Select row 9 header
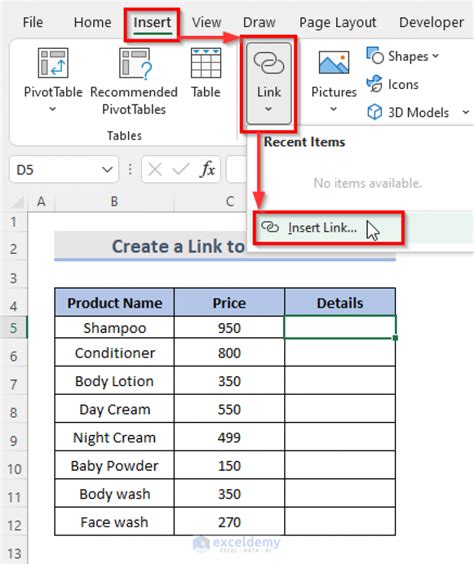Image resolution: width=474 pixels, height=564 pixels. click(x=14, y=440)
